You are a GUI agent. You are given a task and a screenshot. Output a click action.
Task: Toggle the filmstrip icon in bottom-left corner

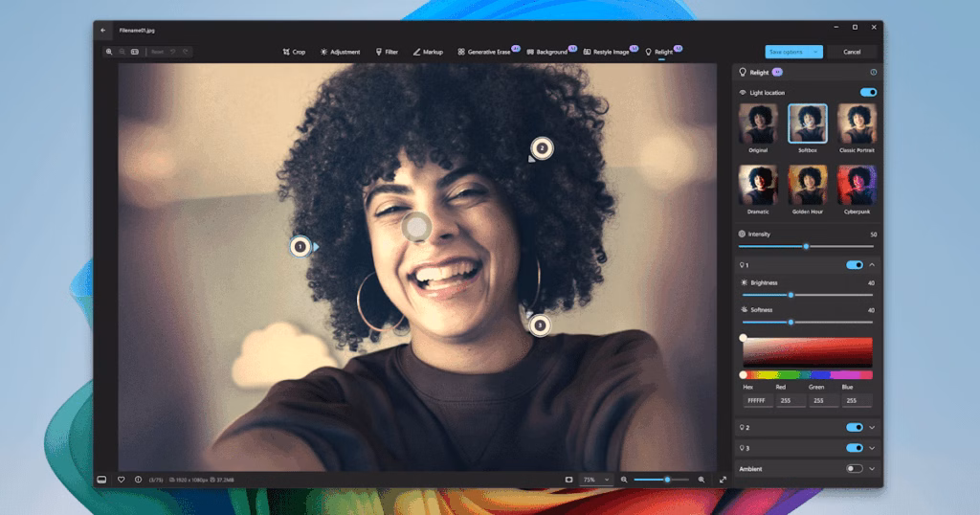coord(101,479)
